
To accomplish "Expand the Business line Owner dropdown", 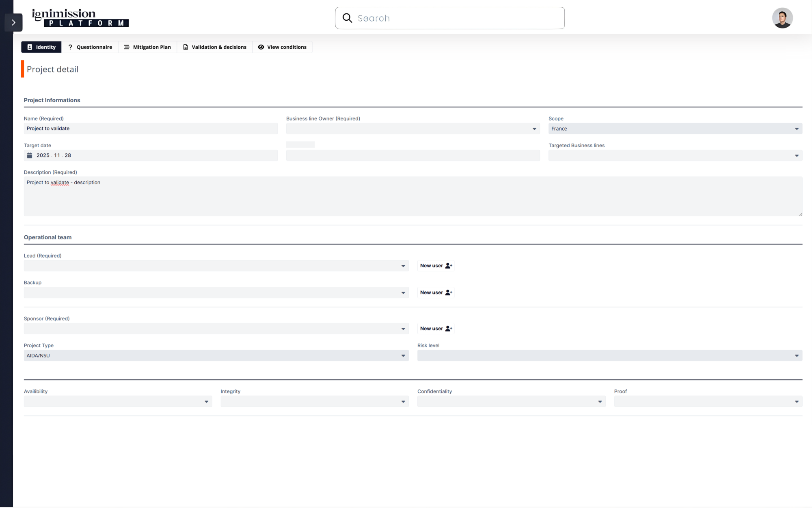I will (412, 129).
